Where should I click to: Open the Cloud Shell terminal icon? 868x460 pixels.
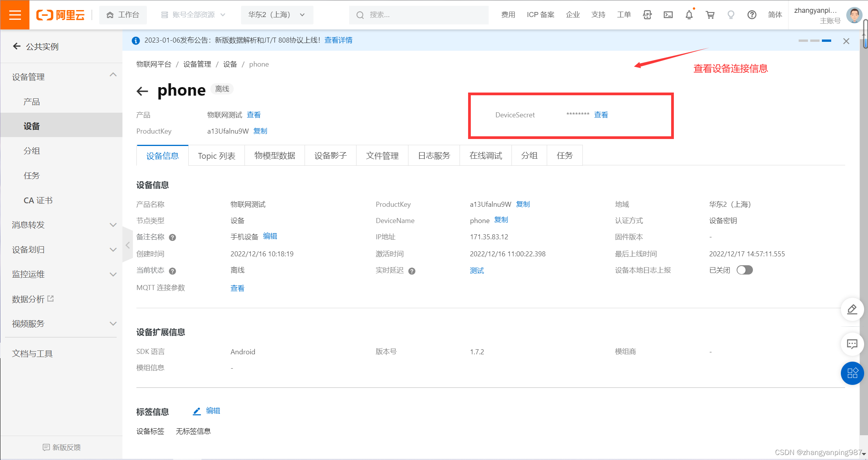(x=668, y=15)
